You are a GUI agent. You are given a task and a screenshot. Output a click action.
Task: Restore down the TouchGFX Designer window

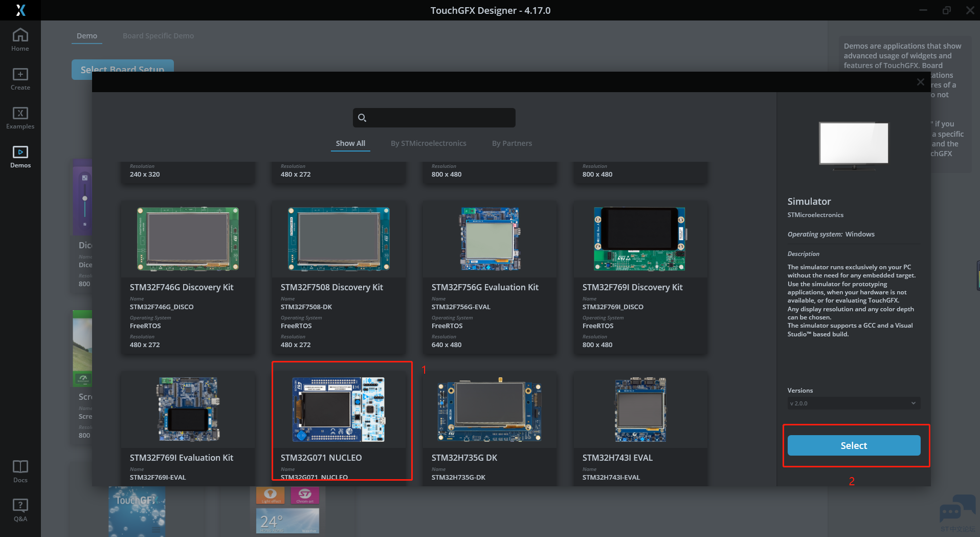[x=947, y=10]
